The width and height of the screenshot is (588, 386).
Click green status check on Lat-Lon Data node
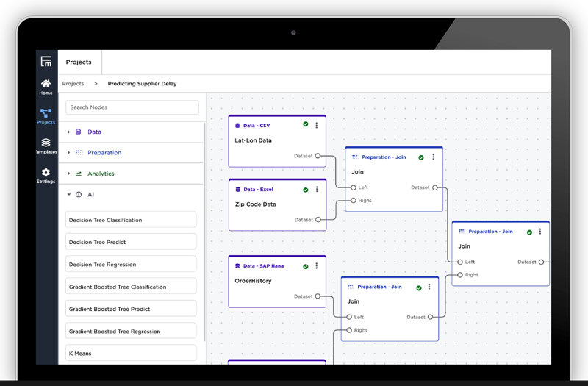coord(305,125)
